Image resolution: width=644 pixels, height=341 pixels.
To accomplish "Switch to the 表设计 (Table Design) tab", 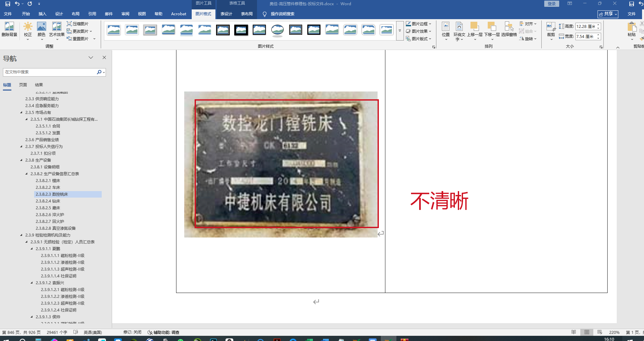I will 226,14.
